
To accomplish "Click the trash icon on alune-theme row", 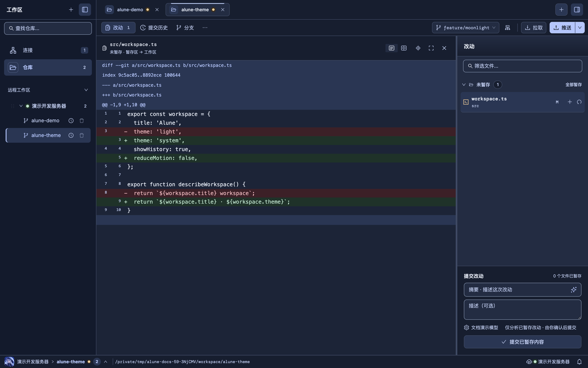I will point(82,135).
